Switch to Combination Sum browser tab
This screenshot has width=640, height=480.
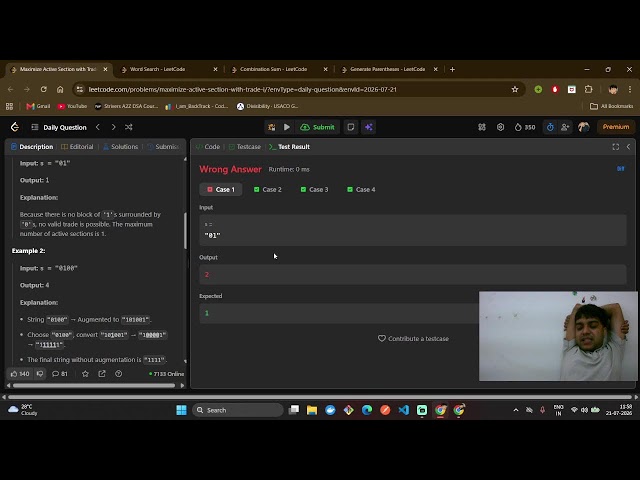pyautogui.click(x=280, y=69)
